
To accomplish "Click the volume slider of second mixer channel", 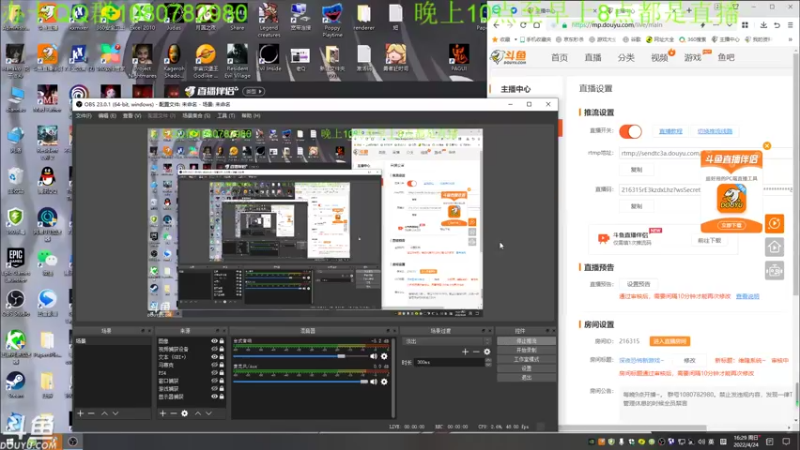I will pyautogui.click(x=301, y=381).
